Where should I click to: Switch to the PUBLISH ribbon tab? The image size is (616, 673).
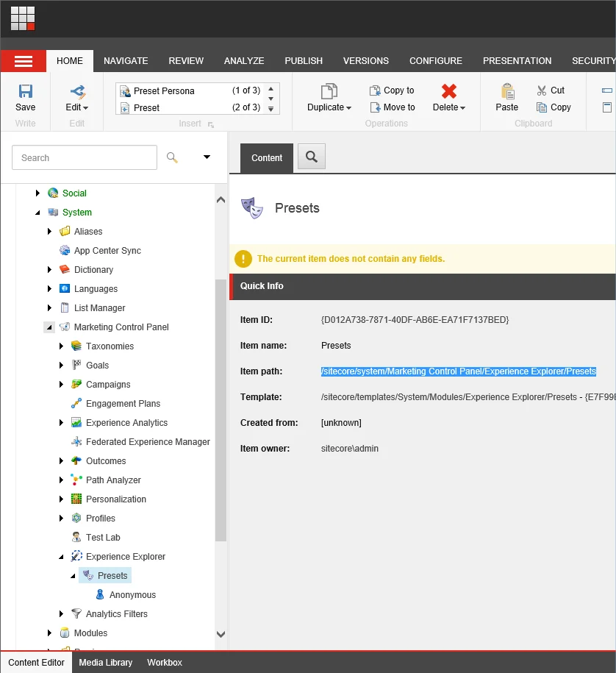pyautogui.click(x=304, y=61)
